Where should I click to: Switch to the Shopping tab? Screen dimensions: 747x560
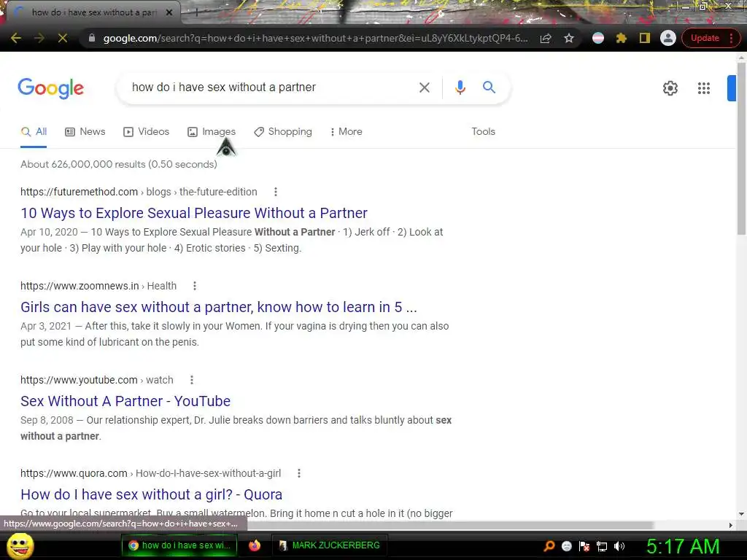pyautogui.click(x=283, y=132)
